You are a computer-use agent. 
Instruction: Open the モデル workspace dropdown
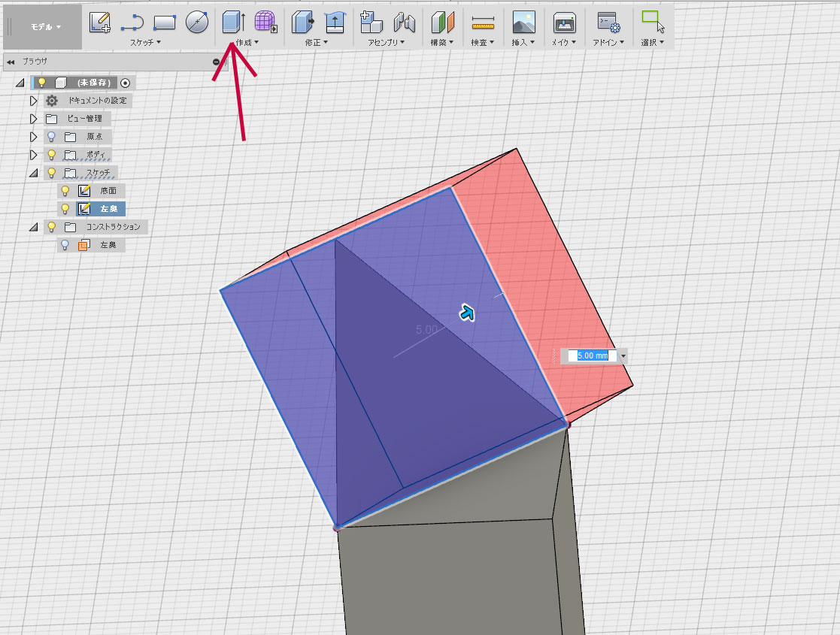[x=46, y=27]
